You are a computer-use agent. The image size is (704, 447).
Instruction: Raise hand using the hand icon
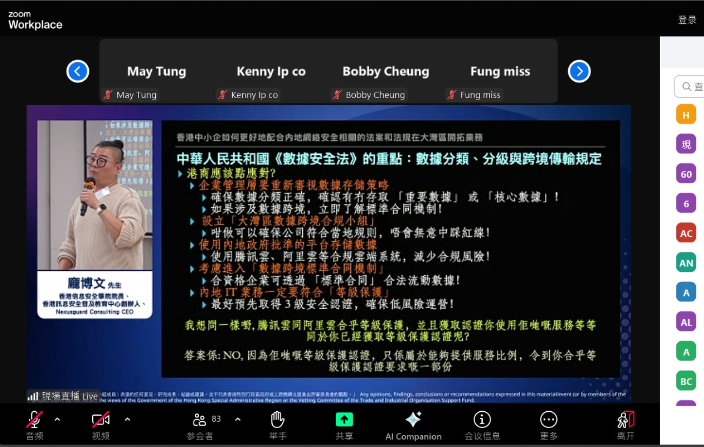(277, 420)
